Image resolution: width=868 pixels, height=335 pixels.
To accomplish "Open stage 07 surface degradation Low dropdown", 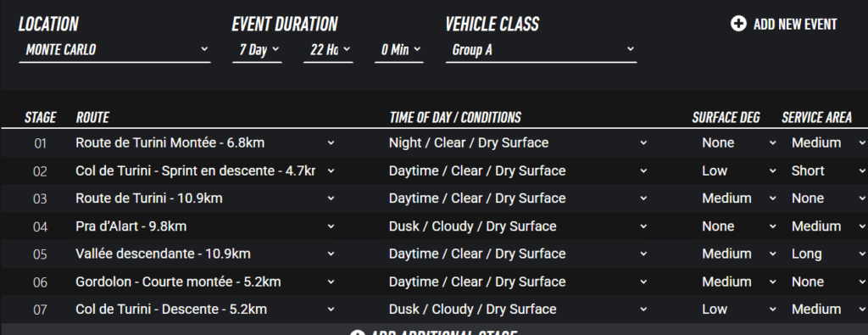I will click(739, 309).
